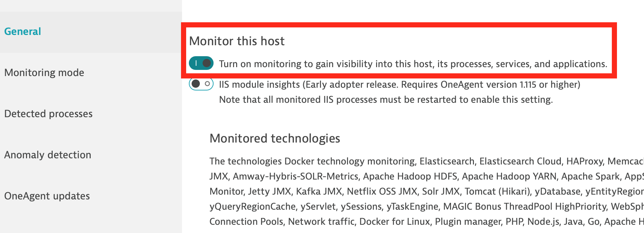This screenshot has width=644, height=233.
Task: Click 'Amway-Hybris-SOLR-Metrics' in technologies text
Action: tap(295, 176)
